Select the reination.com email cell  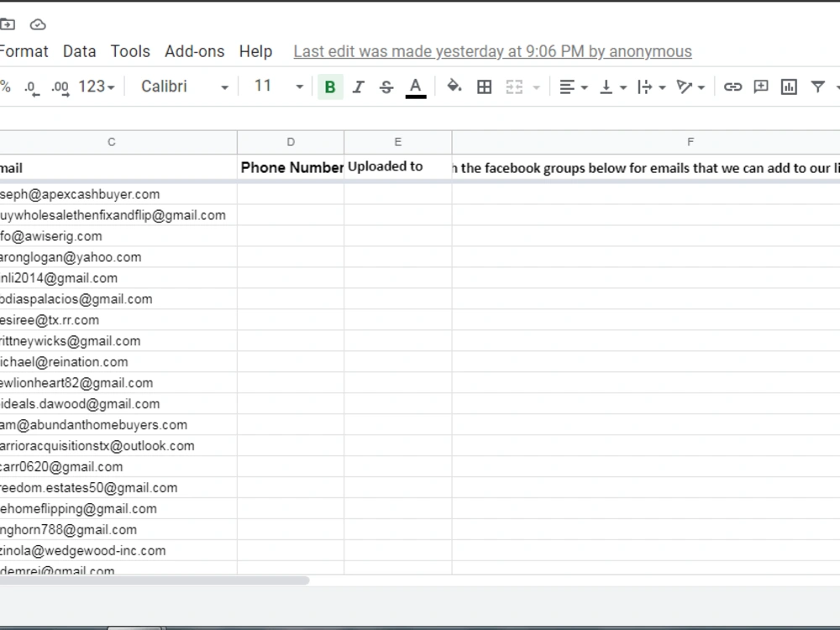pyautogui.click(x=118, y=361)
